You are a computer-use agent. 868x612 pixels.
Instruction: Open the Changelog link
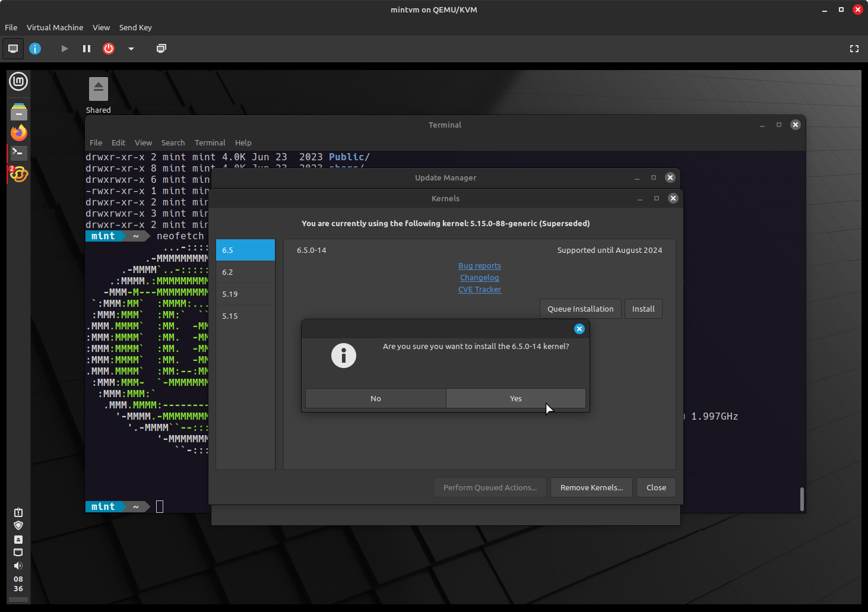[479, 278]
